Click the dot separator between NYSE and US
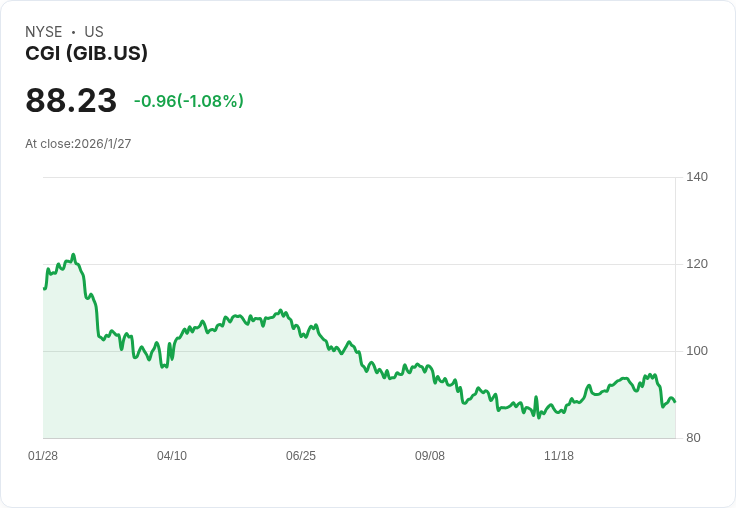 click(x=73, y=32)
